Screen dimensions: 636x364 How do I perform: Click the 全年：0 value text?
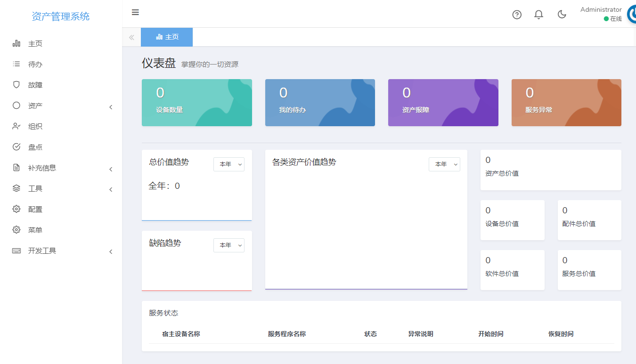pyautogui.click(x=164, y=186)
